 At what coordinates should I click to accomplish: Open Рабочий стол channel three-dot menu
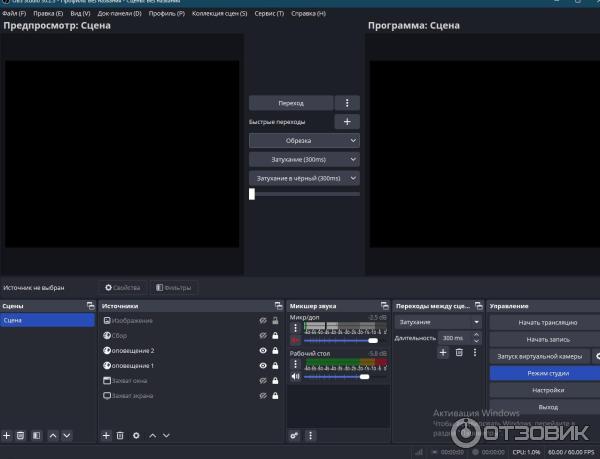click(x=295, y=364)
